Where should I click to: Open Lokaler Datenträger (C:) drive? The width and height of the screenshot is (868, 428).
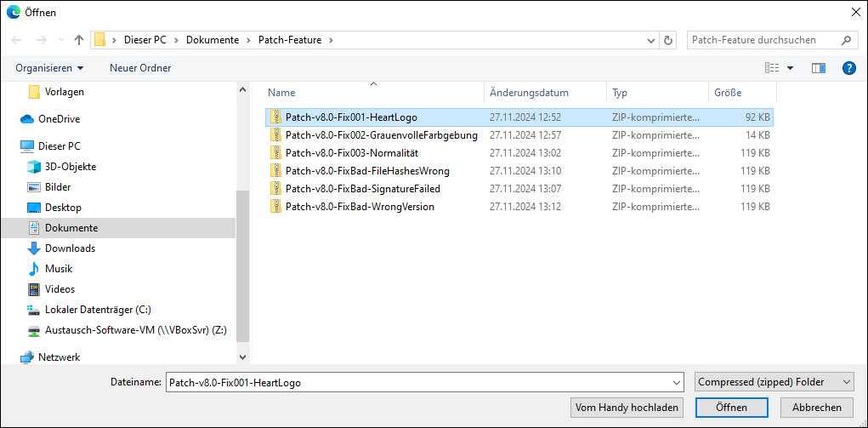click(x=98, y=310)
